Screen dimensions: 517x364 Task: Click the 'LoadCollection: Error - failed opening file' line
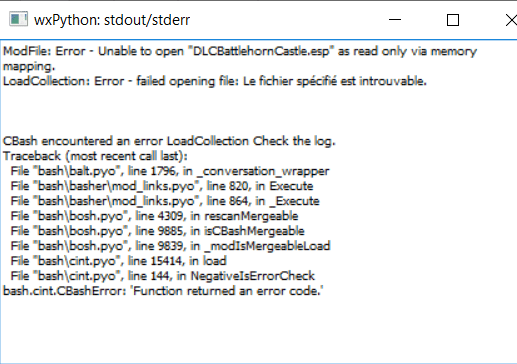point(121,81)
